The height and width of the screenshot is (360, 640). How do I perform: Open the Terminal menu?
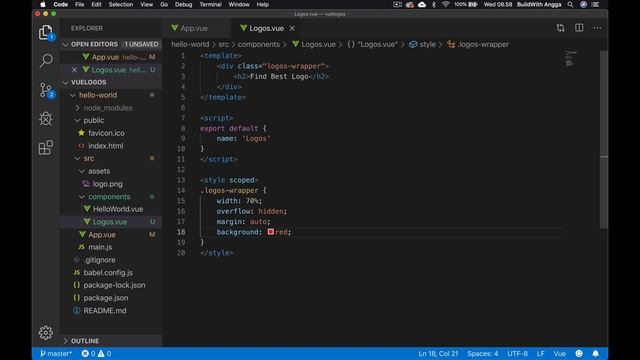(211, 4)
